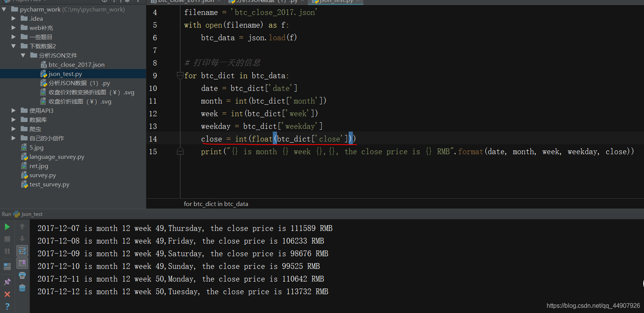Click the Python icon of 分析JSON数据 (1) .py
Screen dimensions: 644x313
pyautogui.click(x=44, y=83)
